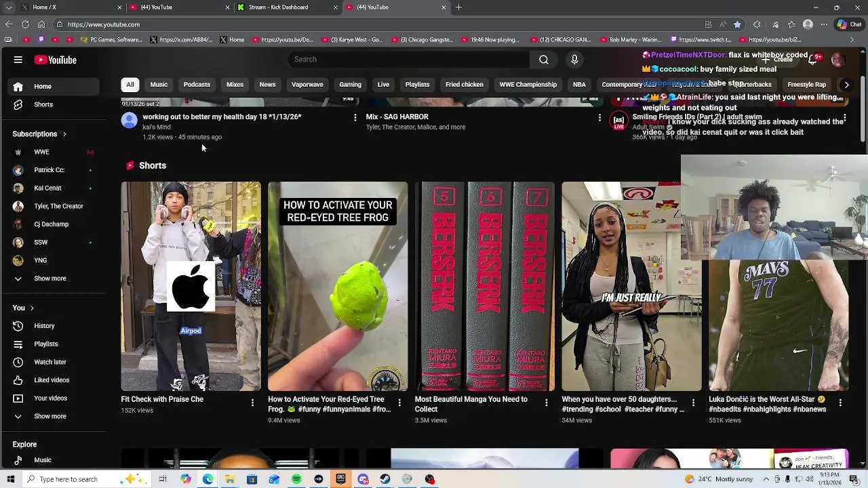Open History in the sidebar
Image resolution: width=868 pixels, height=488 pixels.
[x=53, y=326]
